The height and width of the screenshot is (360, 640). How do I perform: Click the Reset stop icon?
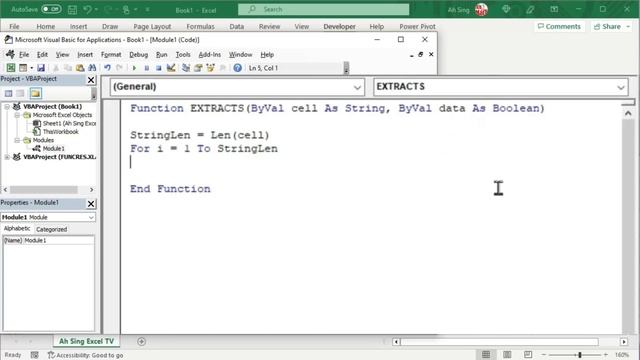coord(158,68)
